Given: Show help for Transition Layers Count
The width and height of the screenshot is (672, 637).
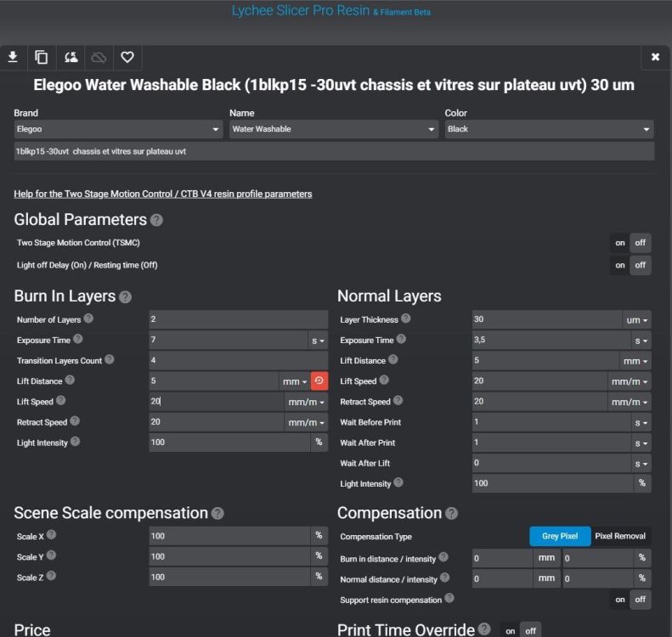Looking at the screenshot, I should pos(110,359).
